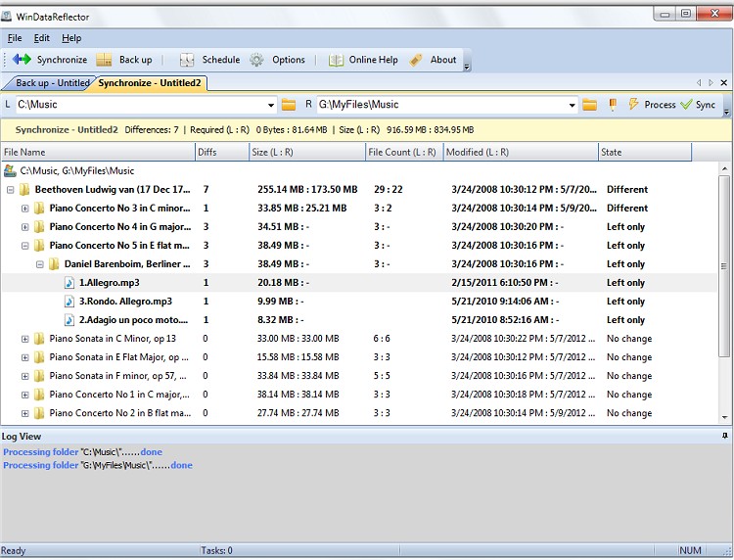This screenshot has height=560, width=734.
Task: Sort by File Name column header
Action: pos(98,152)
